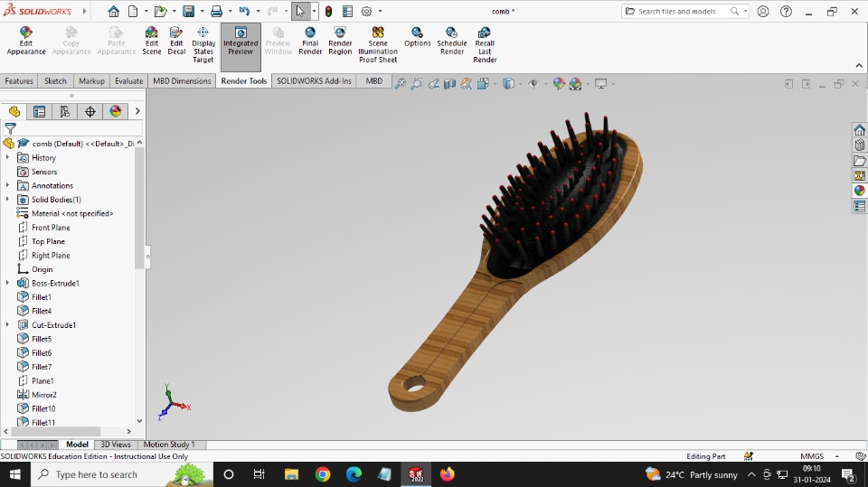Select the Front Plane item
The image size is (868, 487).
50,228
